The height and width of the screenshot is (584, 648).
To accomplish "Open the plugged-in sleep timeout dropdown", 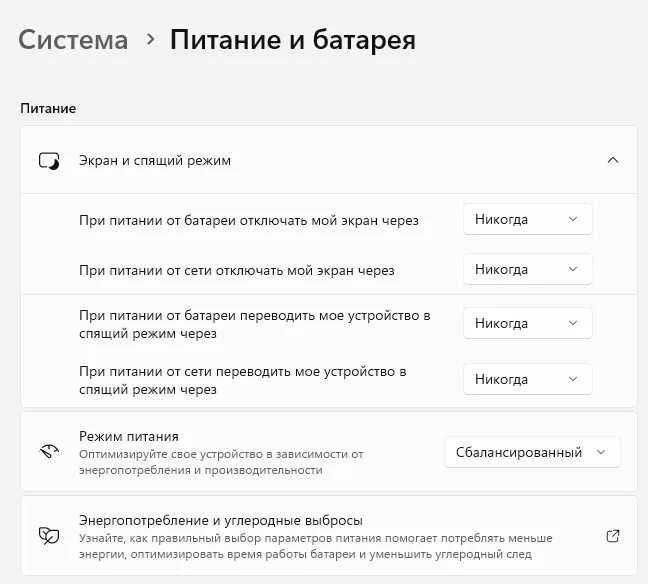I will click(x=527, y=379).
